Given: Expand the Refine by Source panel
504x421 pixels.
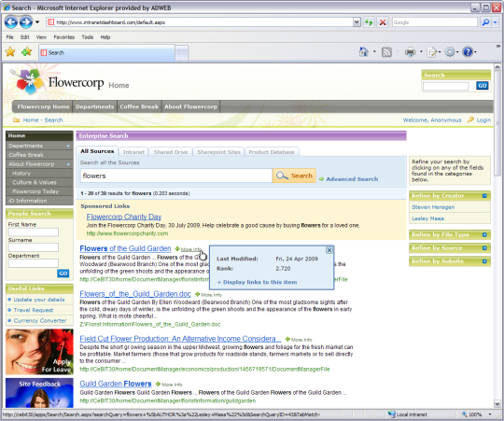Looking at the screenshot, I should [x=484, y=248].
